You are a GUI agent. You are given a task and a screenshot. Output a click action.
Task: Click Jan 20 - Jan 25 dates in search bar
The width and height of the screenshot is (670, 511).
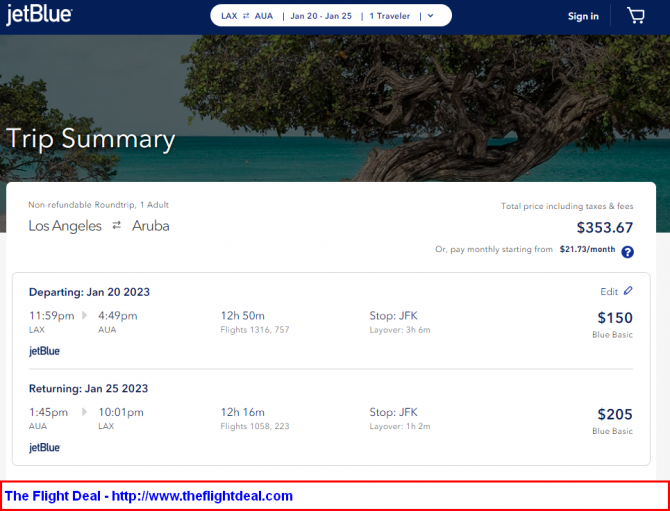click(x=321, y=16)
